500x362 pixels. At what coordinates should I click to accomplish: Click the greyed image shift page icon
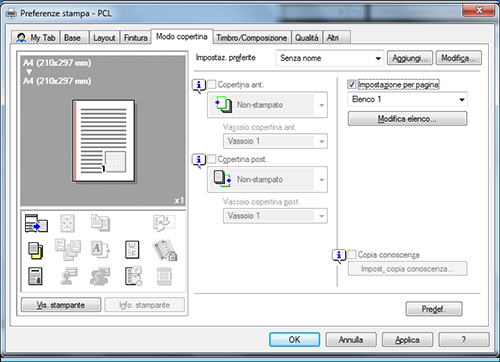coord(67,223)
